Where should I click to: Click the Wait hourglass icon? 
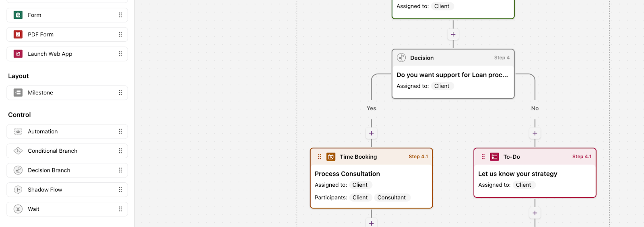coord(18,209)
